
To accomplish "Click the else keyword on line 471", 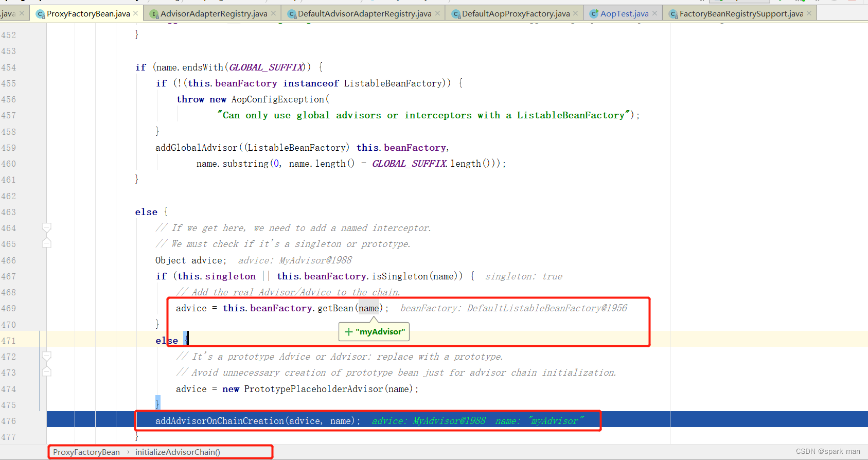I will coord(167,341).
